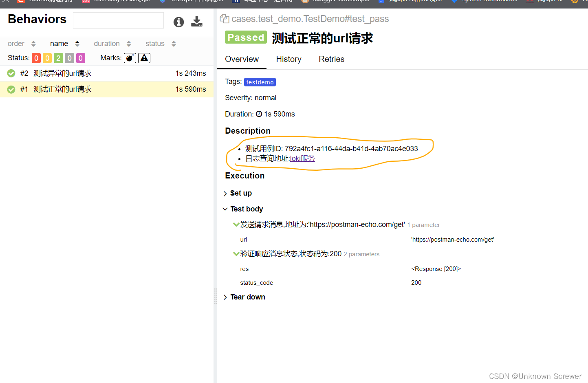
Task: Click the 'https://postman-echo.com/get' url value
Action: pyautogui.click(x=452, y=240)
